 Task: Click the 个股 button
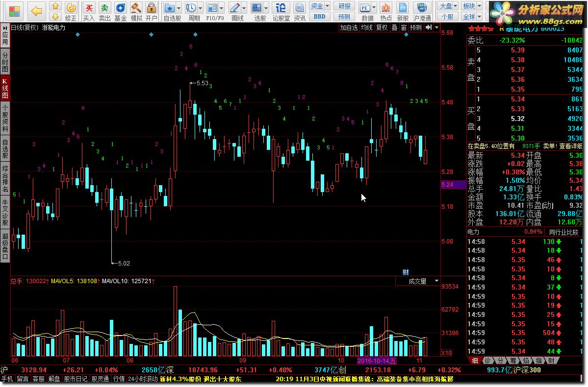(448, 17)
